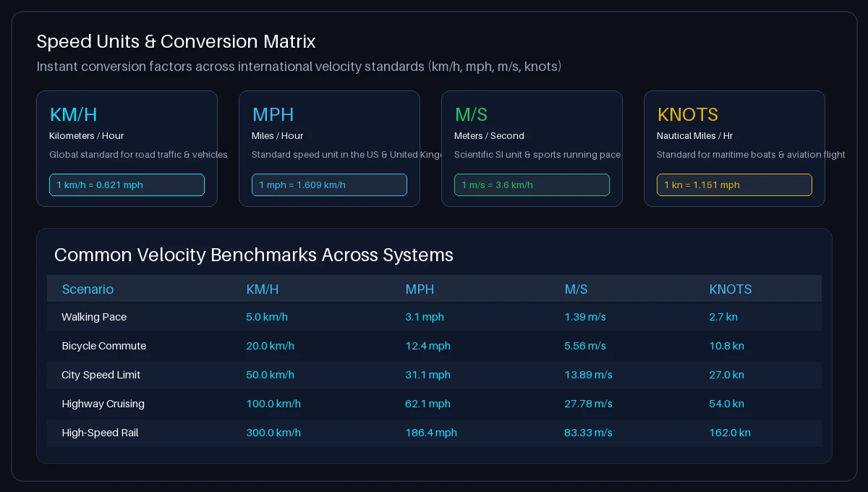Screen dimensions: 868x492
Task: Select 'Meters / Second' subtitle
Action: pyautogui.click(x=489, y=135)
